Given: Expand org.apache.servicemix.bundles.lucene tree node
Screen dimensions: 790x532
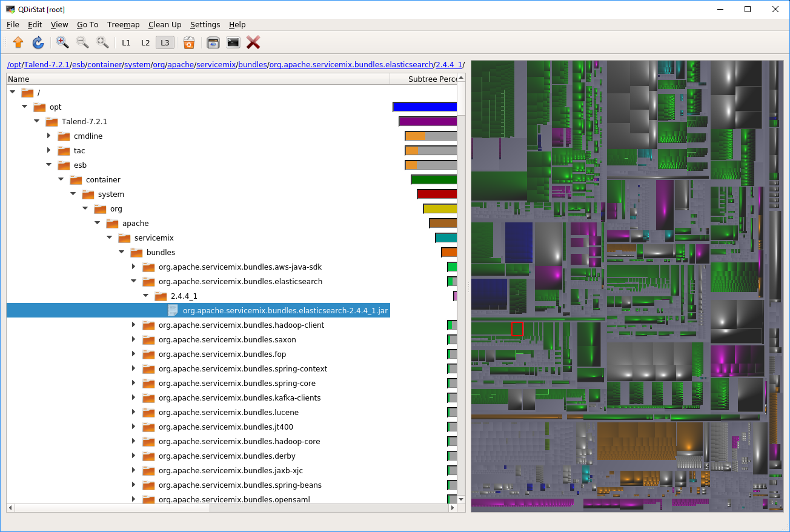Looking at the screenshot, I should [134, 413].
